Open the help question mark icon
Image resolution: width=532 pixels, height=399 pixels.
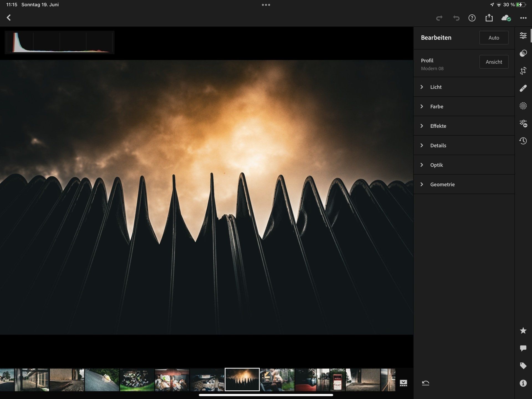(x=472, y=18)
